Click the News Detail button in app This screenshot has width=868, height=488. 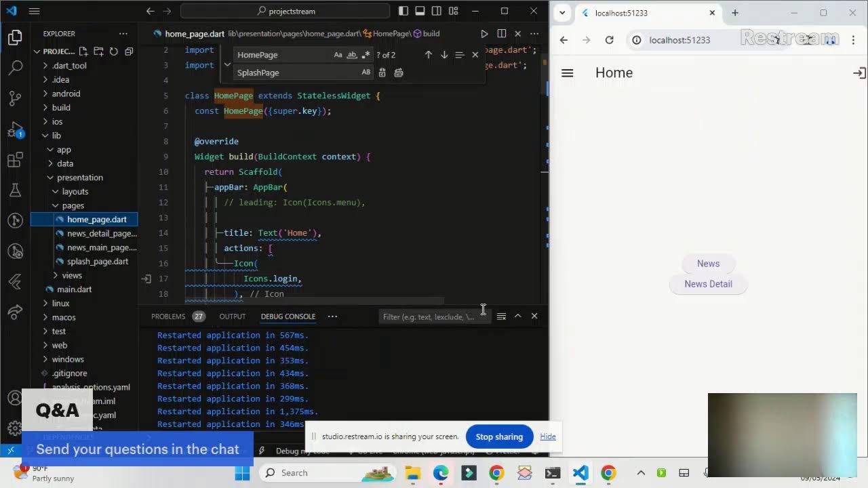(x=708, y=284)
